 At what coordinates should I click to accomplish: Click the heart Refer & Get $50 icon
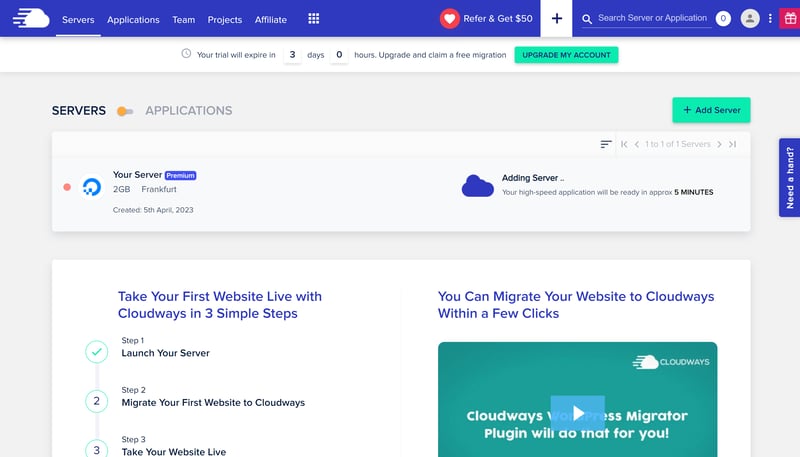(450, 19)
